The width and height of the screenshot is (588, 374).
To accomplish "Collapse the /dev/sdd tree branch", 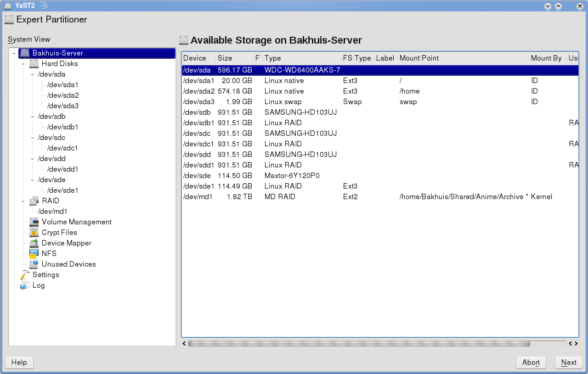I will tap(33, 159).
